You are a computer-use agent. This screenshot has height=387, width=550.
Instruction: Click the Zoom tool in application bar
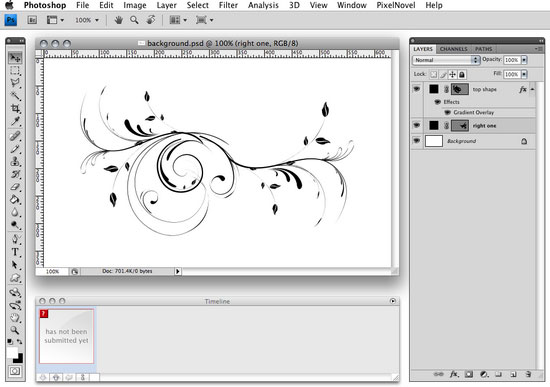click(x=134, y=20)
